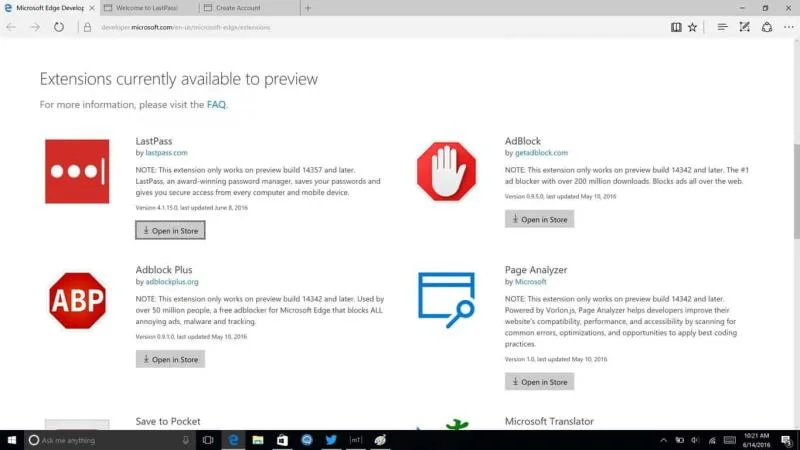Viewport: 800px width, 450px height.
Task: Open Action Center notifications icon
Action: (x=786, y=440)
